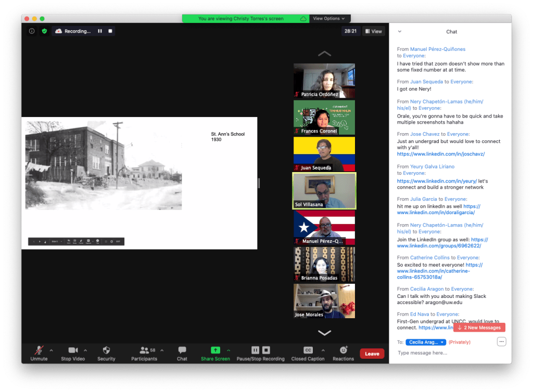Jump to 2 New Messages

pyautogui.click(x=479, y=328)
